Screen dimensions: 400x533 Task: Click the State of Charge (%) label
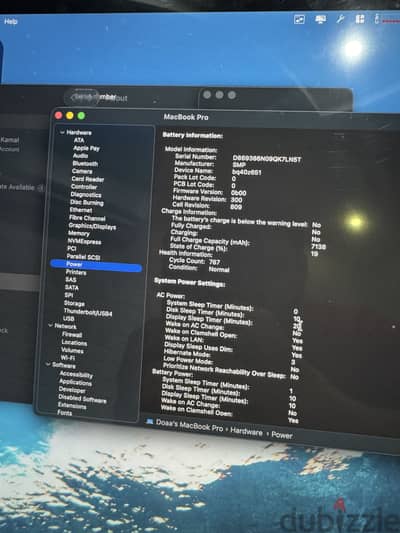tap(198, 247)
